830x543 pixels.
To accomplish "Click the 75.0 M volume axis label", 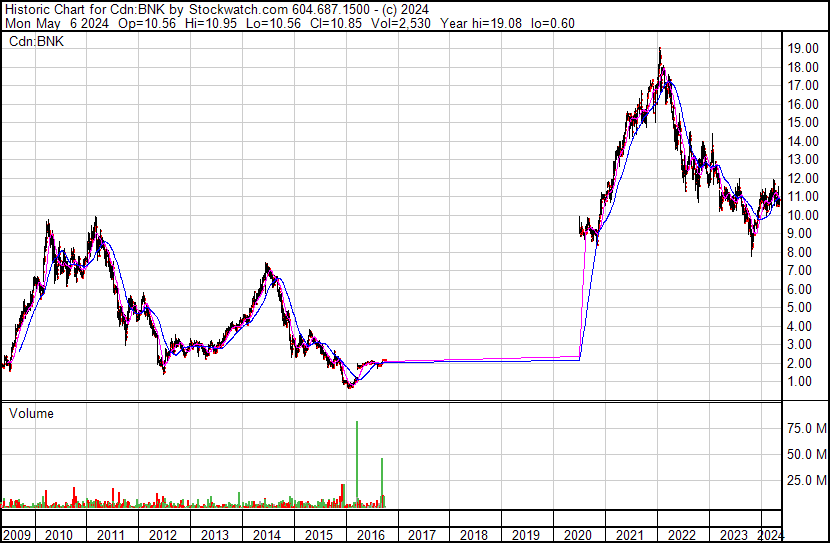I will point(807,428).
